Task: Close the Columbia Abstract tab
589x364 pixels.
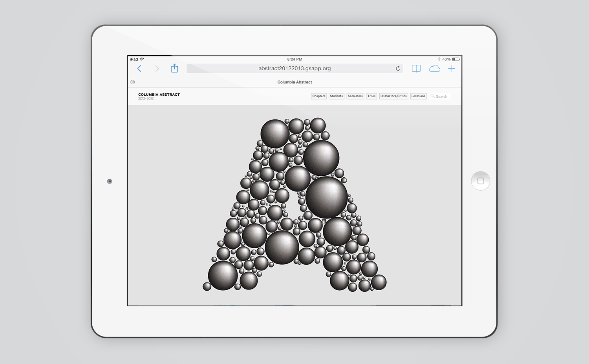Action: [133, 82]
